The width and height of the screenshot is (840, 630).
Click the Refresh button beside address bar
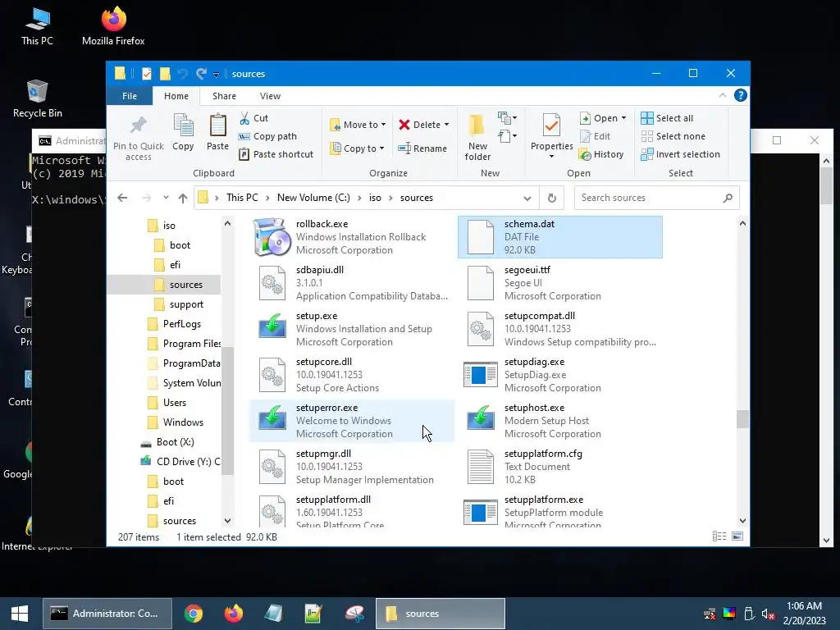click(x=552, y=199)
